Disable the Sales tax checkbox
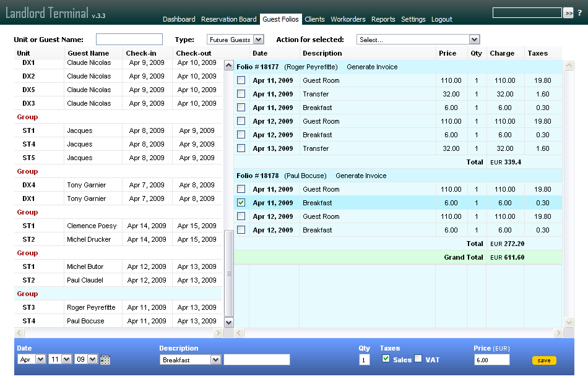 click(x=387, y=359)
